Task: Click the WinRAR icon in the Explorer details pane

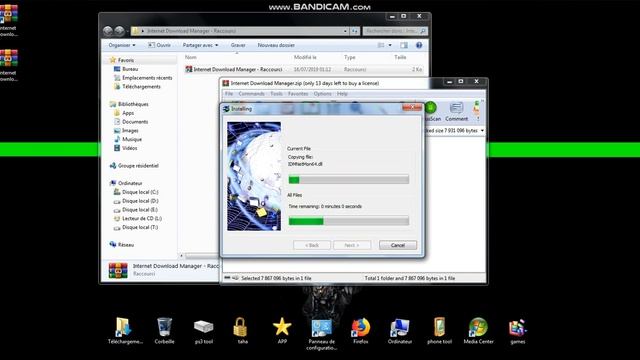Action: [118, 270]
